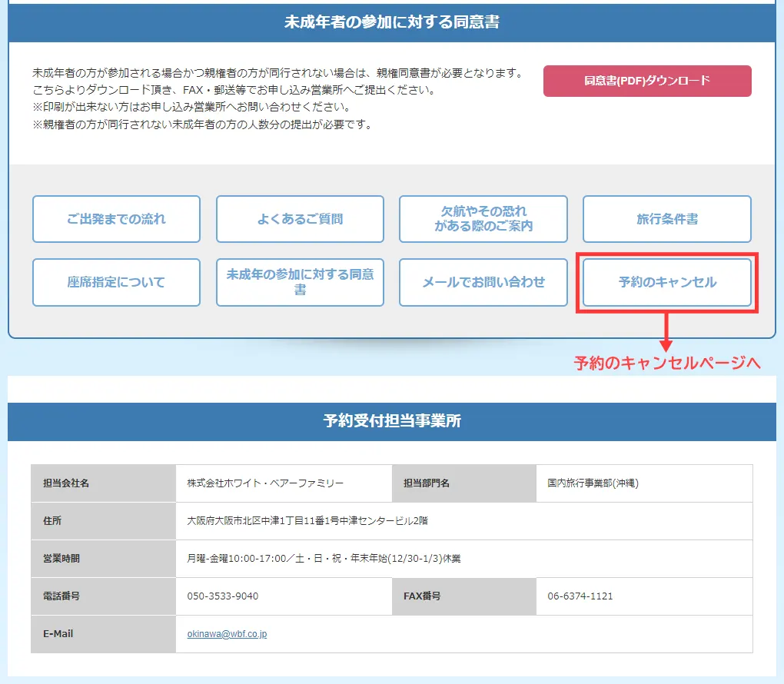View the 旅行条件書 travel conditions

(666, 219)
